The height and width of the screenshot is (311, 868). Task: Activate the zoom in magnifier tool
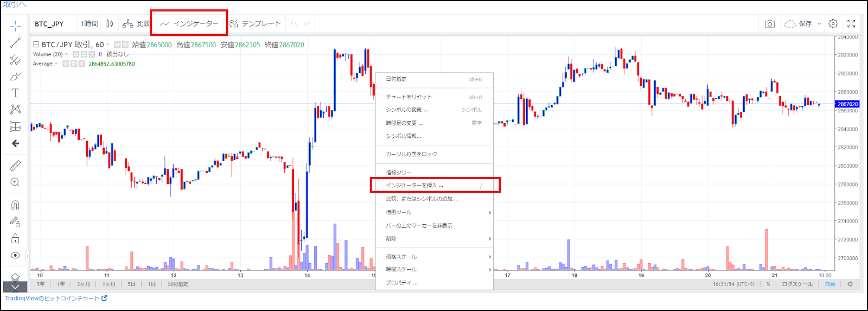point(15,182)
